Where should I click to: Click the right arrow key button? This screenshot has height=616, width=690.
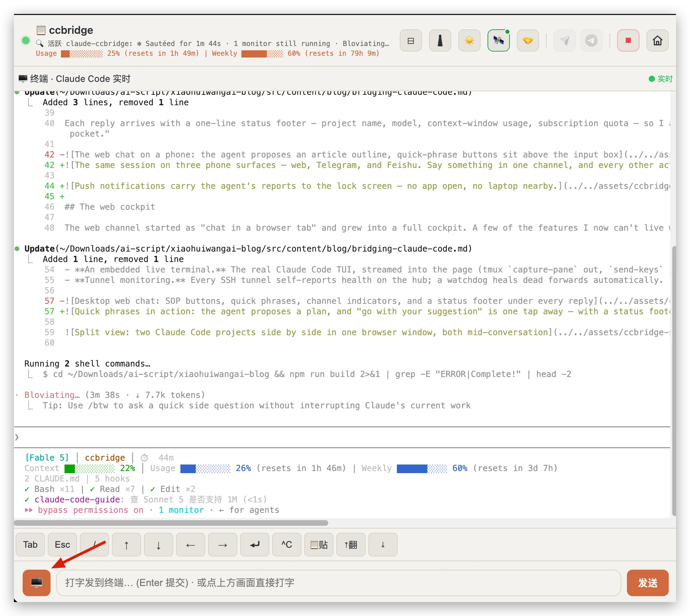[223, 545]
